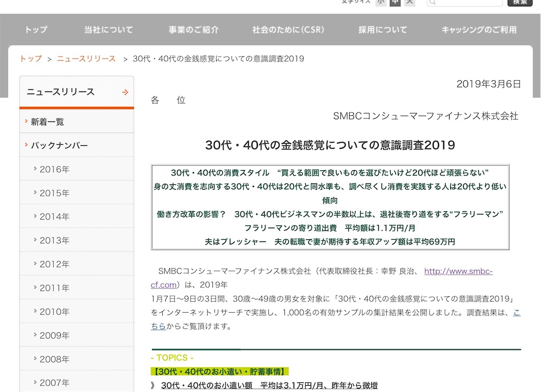Set font size to 小 (small)
The width and height of the screenshot is (541, 392).
coord(380,3)
